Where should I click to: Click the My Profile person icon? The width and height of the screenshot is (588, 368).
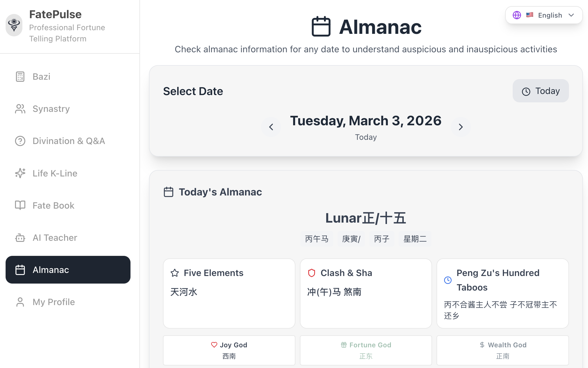tap(20, 302)
